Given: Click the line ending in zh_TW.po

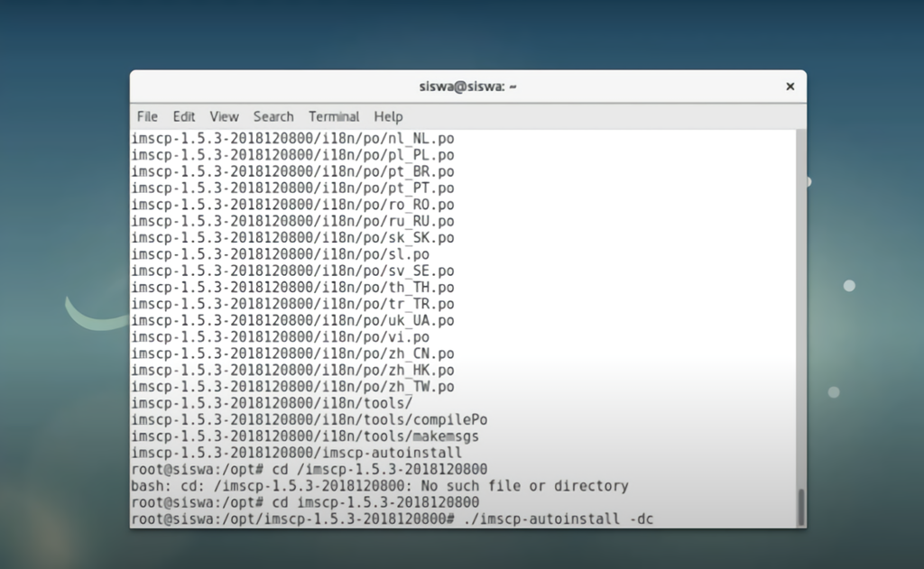Looking at the screenshot, I should pos(293,387).
